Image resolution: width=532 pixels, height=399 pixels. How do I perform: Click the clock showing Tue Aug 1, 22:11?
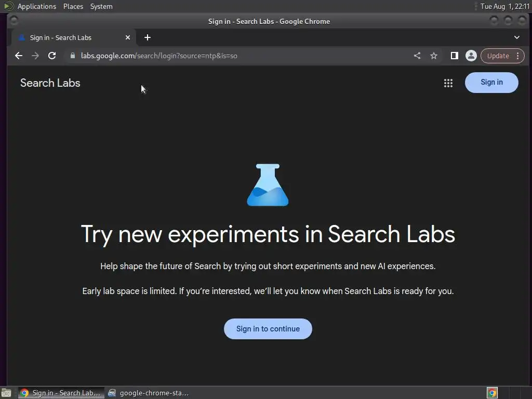point(505,6)
